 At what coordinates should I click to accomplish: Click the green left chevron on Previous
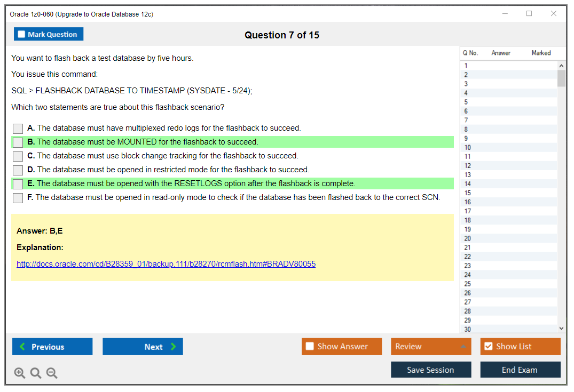[x=21, y=347]
